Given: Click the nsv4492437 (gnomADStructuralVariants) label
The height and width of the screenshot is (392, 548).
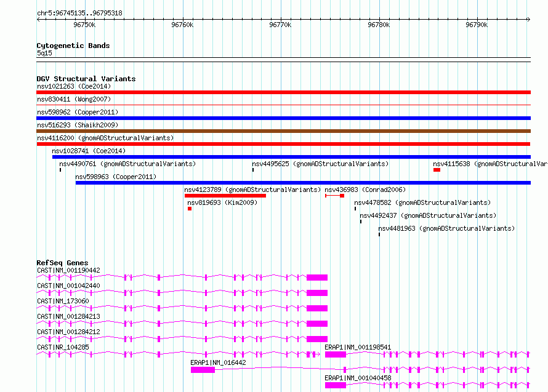Looking at the screenshot, I should 428,215.
